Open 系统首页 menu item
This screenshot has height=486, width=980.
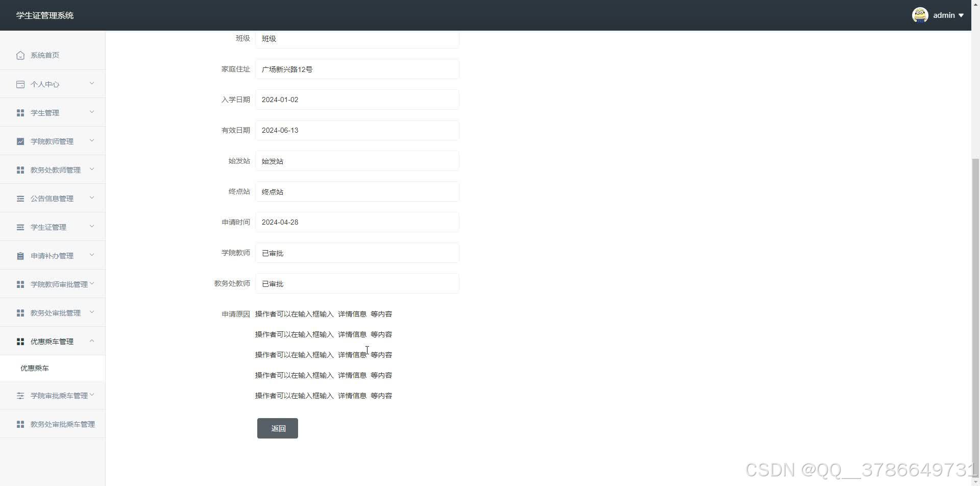pos(53,55)
